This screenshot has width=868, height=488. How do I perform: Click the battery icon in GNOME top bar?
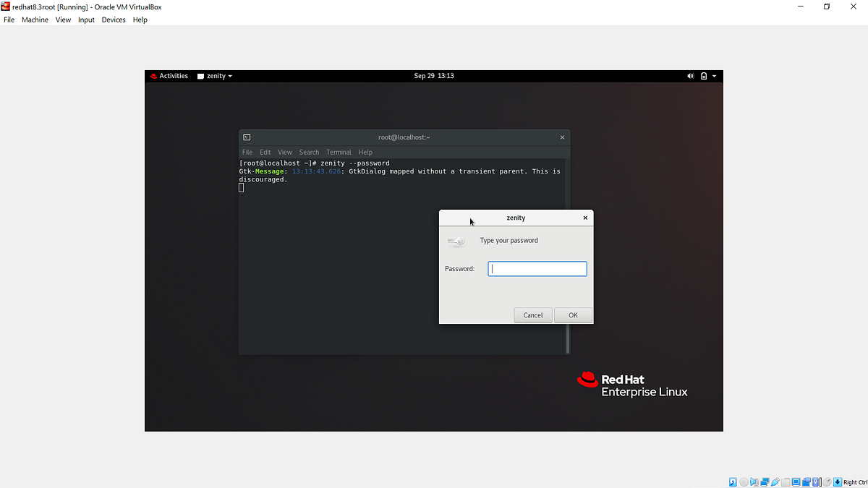coord(702,75)
